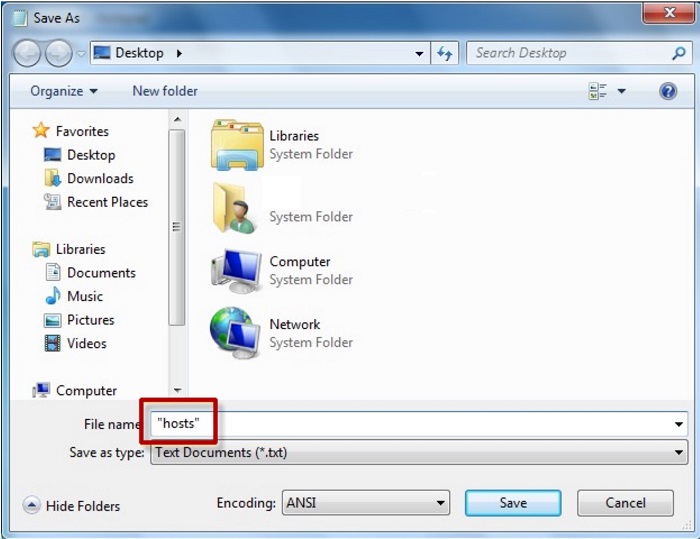The width and height of the screenshot is (700, 539).
Task: Select the Network globe icon
Action: (x=235, y=333)
